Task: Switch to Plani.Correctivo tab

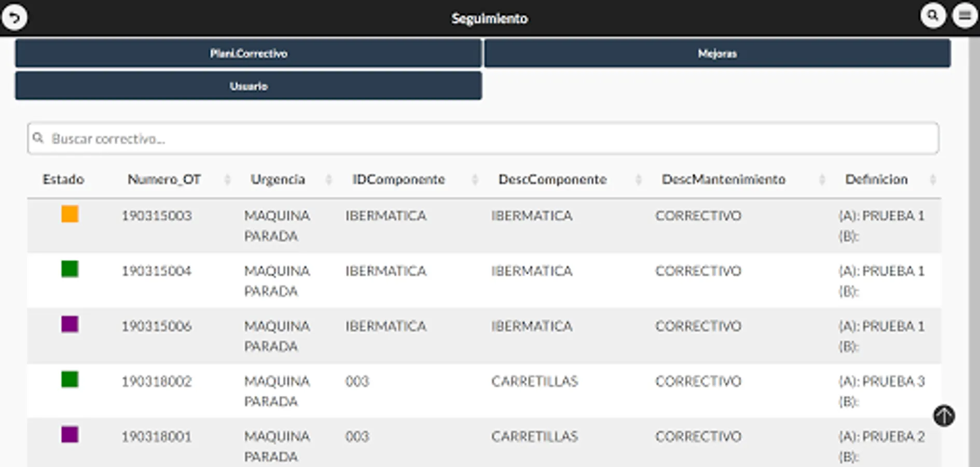Action: [249, 53]
